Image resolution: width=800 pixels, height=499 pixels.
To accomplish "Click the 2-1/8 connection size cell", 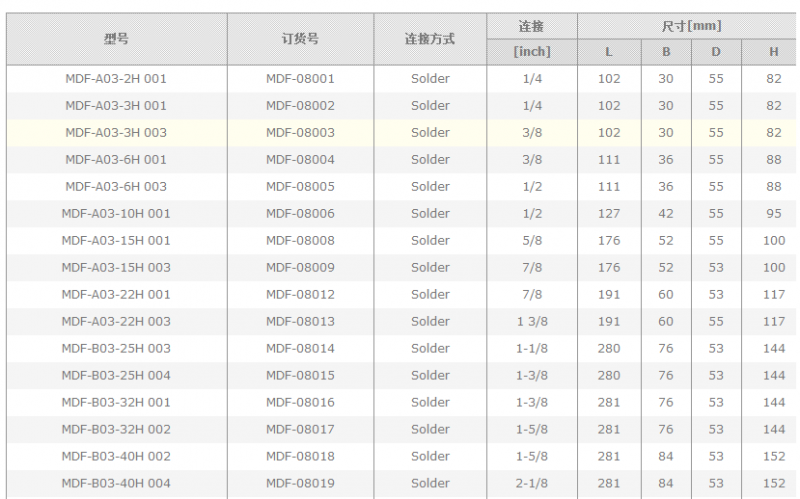I will coord(532,483).
